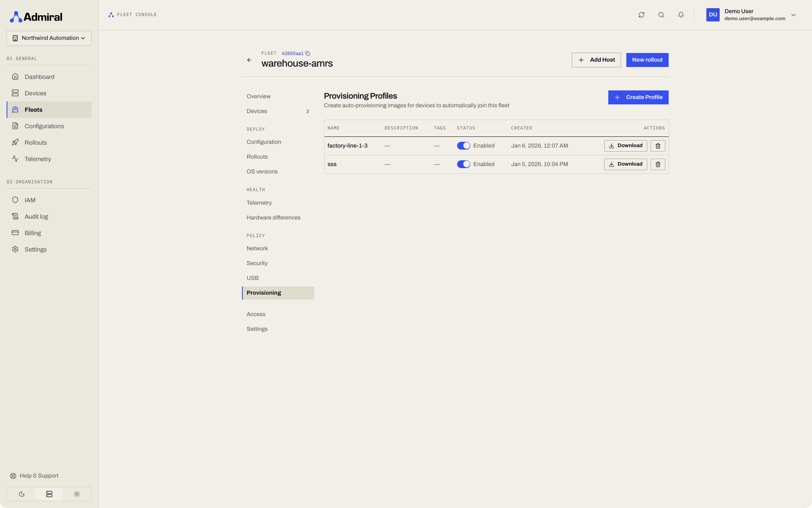
Task: Select the system theme icon
Action: coord(49,494)
